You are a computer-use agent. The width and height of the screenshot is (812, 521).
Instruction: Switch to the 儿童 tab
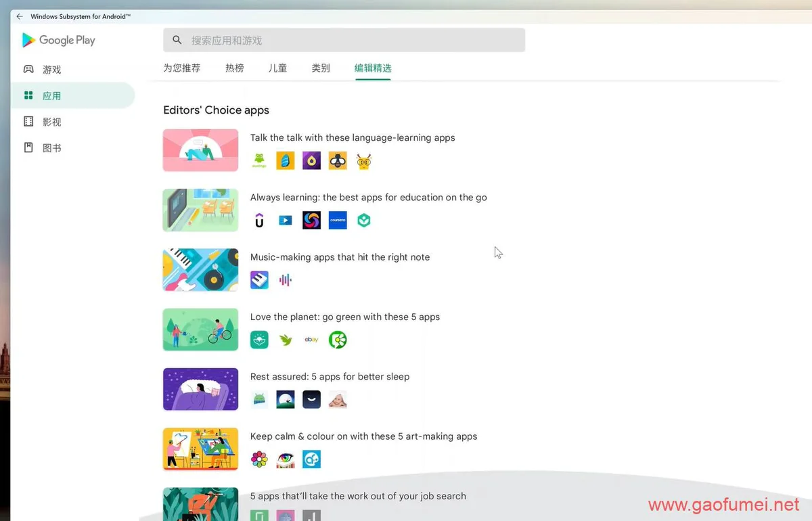[x=277, y=68]
